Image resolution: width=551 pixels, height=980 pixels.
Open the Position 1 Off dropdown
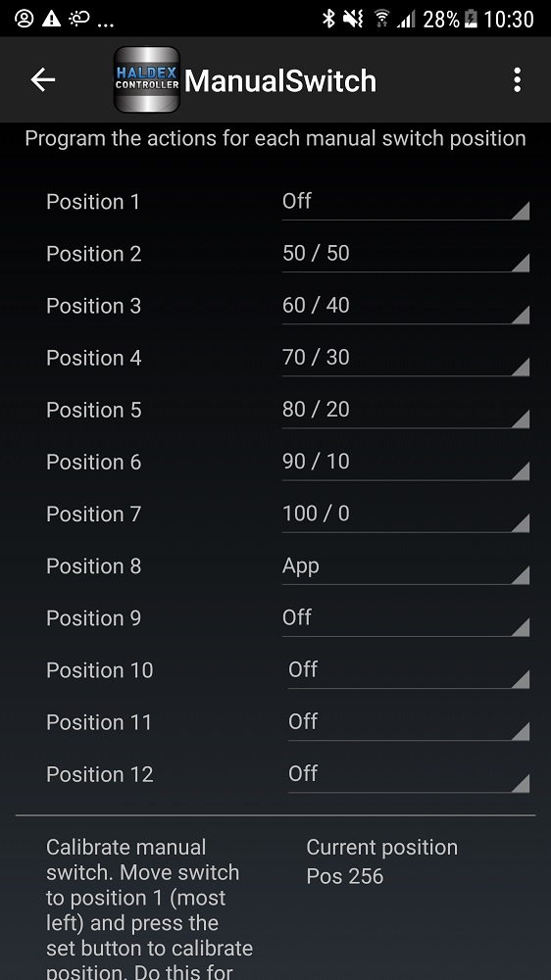tap(405, 203)
